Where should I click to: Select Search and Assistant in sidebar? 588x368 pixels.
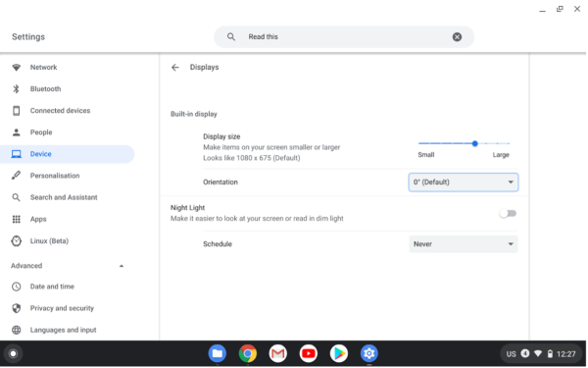pyautogui.click(x=64, y=197)
